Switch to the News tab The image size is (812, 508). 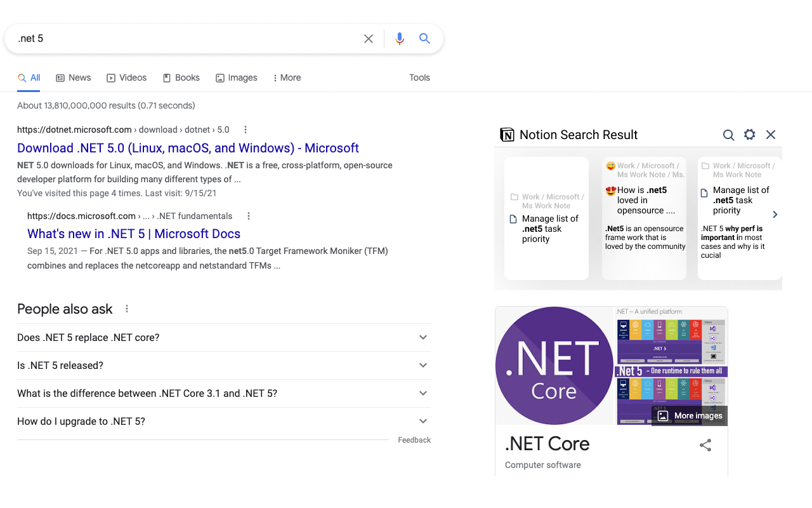[74, 77]
